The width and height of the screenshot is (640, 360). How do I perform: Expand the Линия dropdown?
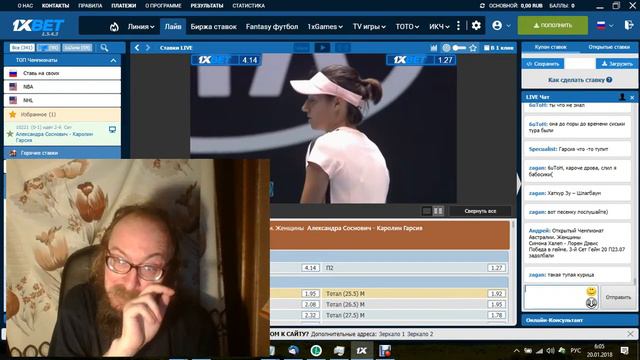point(141,27)
